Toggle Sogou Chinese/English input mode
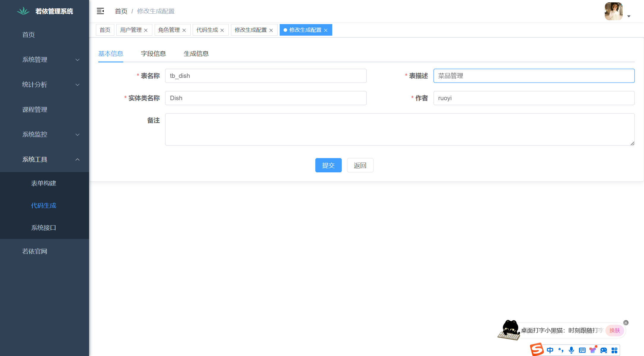The height and width of the screenshot is (356, 644). click(550, 350)
